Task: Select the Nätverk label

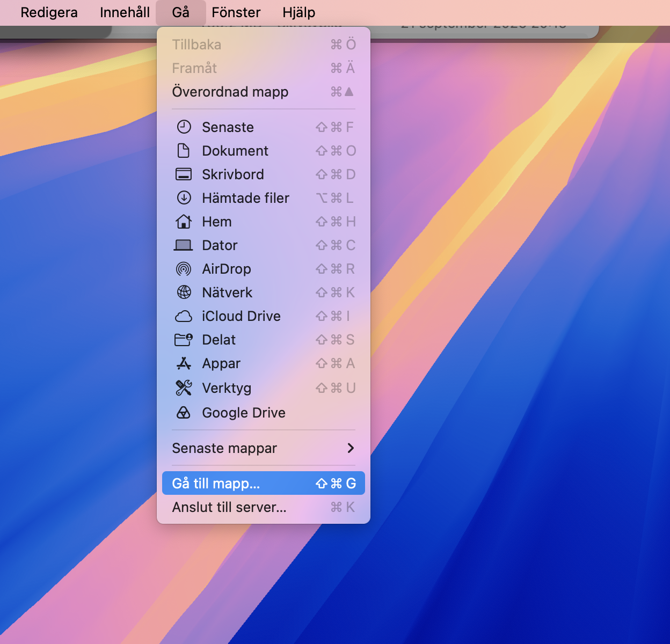Action: tap(227, 292)
